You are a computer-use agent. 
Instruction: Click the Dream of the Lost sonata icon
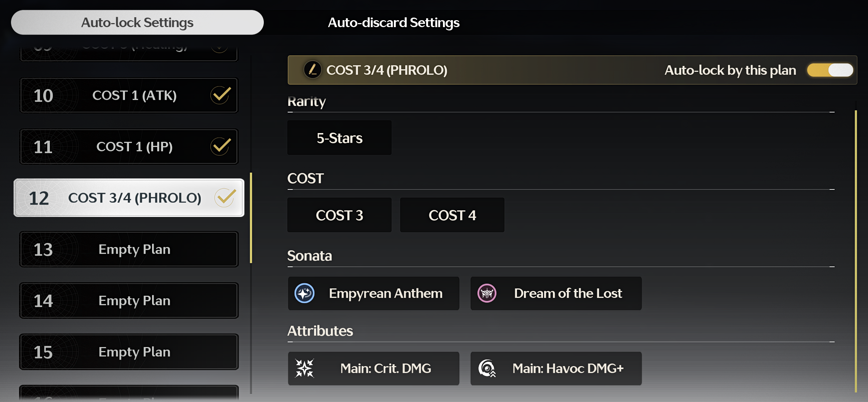(x=487, y=293)
